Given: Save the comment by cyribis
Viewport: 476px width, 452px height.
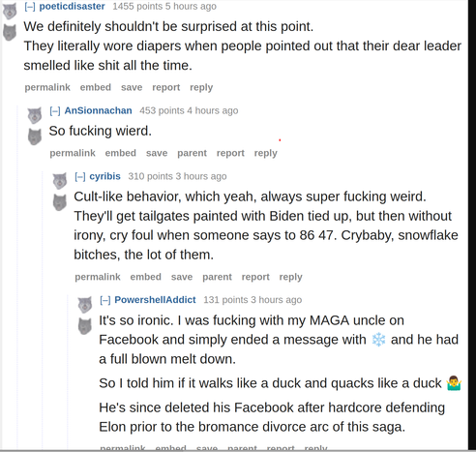Looking at the screenshot, I should (182, 277).
